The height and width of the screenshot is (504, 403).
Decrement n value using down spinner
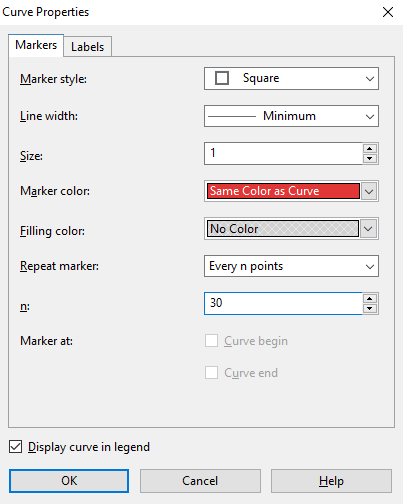tap(370, 309)
